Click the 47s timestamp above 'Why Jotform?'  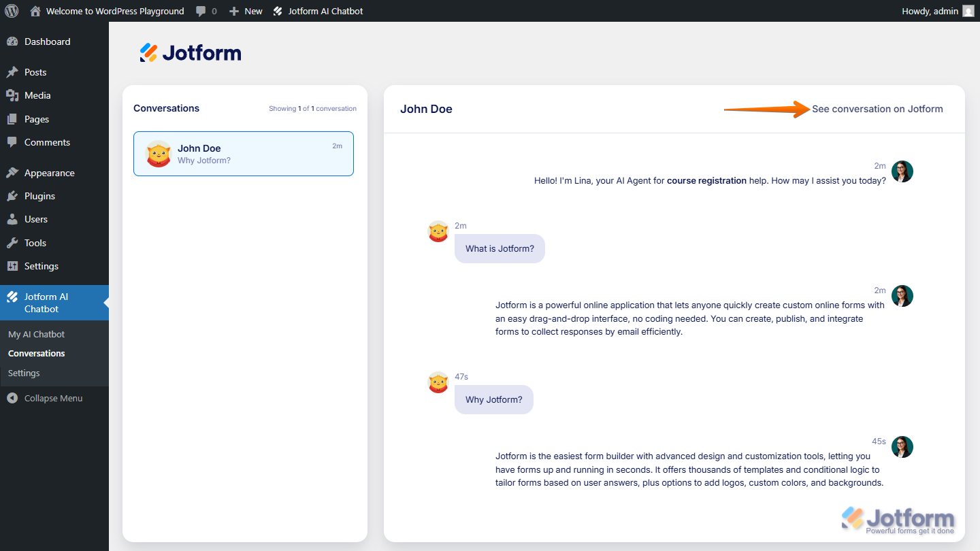tap(461, 376)
